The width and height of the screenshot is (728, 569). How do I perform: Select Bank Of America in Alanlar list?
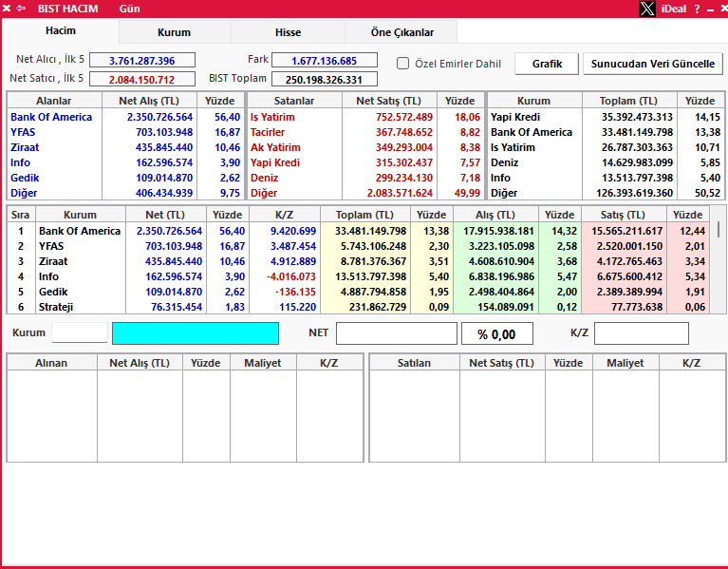pyautogui.click(x=51, y=117)
